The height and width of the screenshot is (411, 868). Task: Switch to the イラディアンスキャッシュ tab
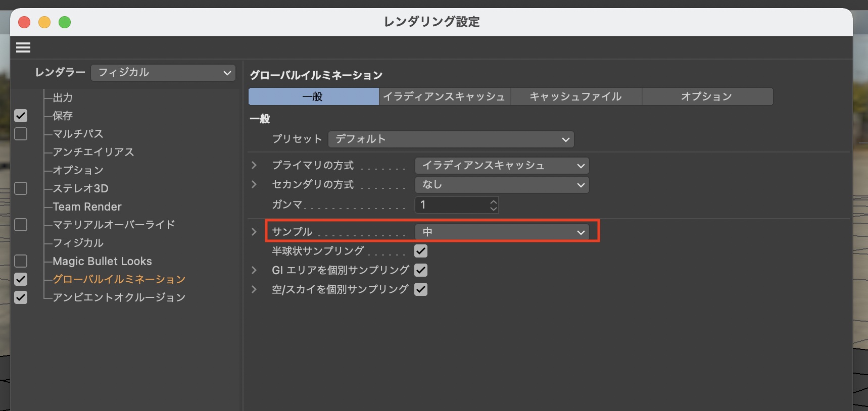(x=444, y=96)
